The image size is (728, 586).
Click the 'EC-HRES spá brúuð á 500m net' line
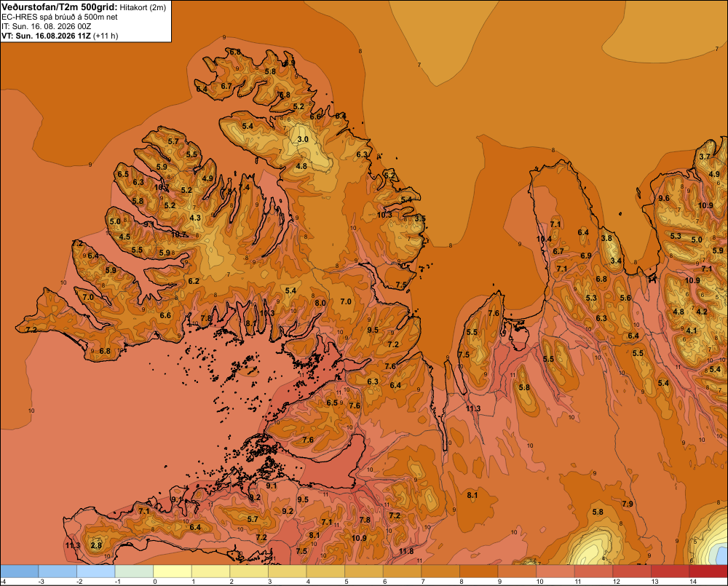click(x=60, y=17)
